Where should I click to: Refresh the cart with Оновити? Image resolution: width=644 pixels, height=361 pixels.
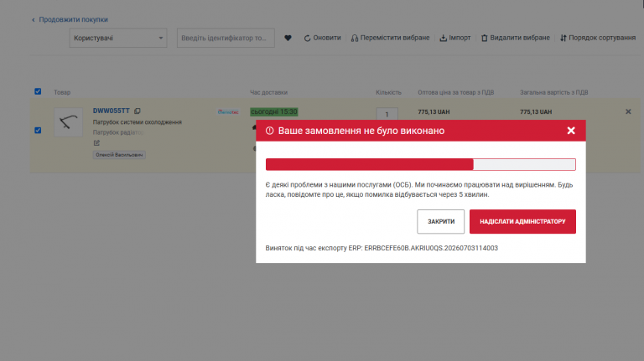pos(322,38)
